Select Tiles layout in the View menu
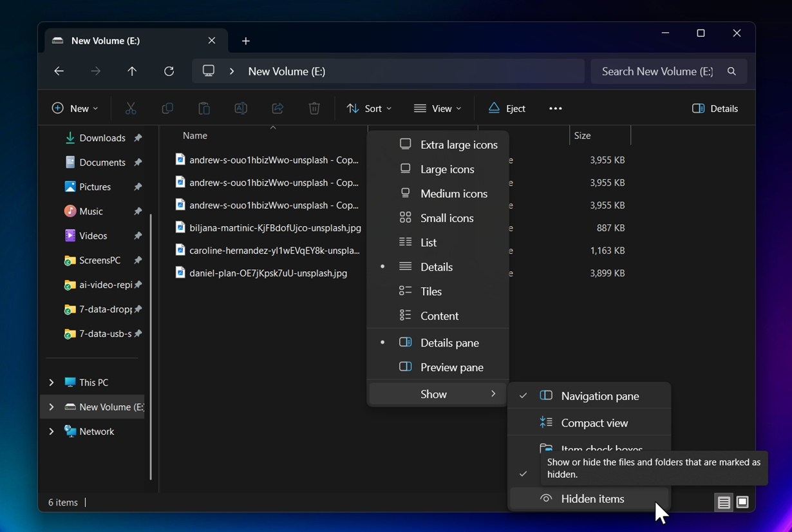 [431, 292]
